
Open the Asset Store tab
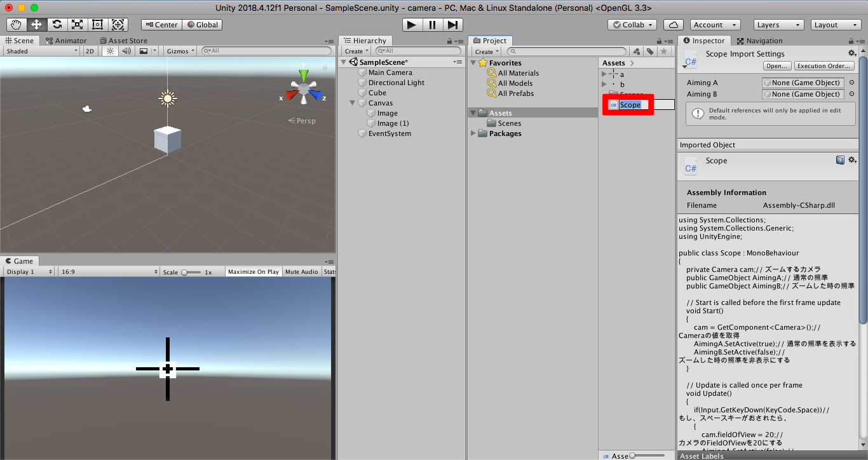pyautogui.click(x=123, y=41)
